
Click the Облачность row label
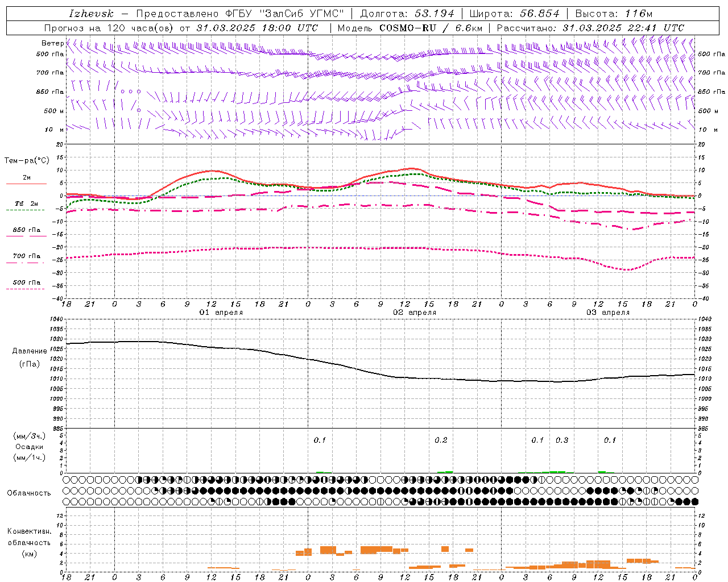click(x=29, y=493)
